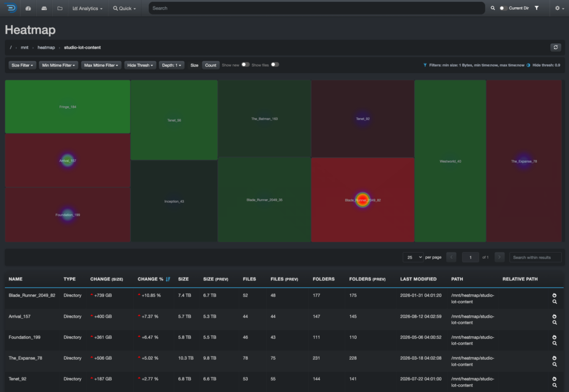Screen dimensions: 569x392
Task: Open the Quick search dropdown
Action: (124, 8)
